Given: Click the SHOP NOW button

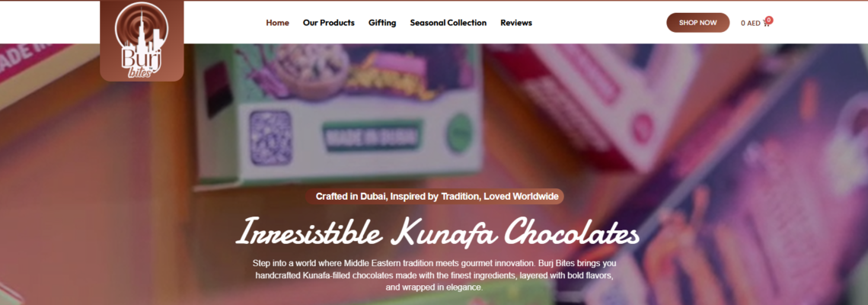Looking at the screenshot, I should click(697, 23).
